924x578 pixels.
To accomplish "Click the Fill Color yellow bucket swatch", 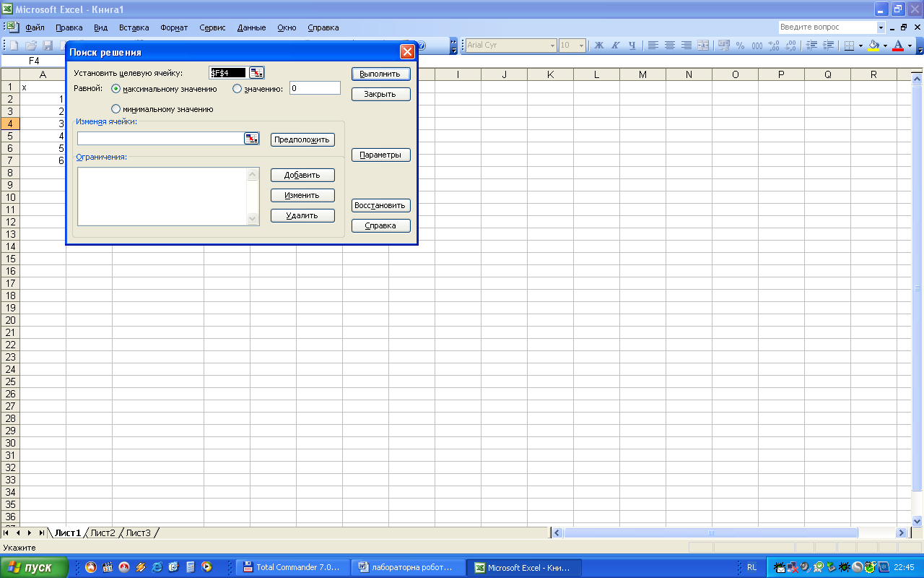I will (873, 46).
